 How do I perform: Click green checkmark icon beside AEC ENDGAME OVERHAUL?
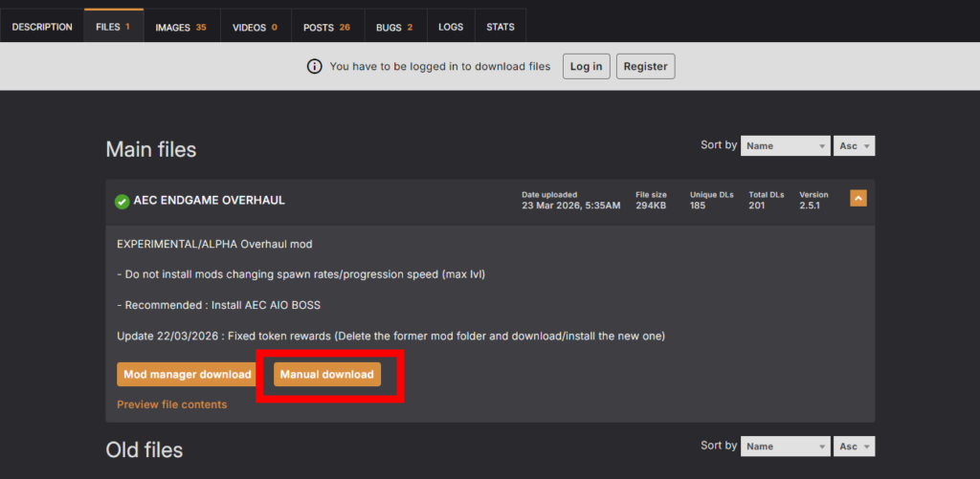click(x=122, y=201)
